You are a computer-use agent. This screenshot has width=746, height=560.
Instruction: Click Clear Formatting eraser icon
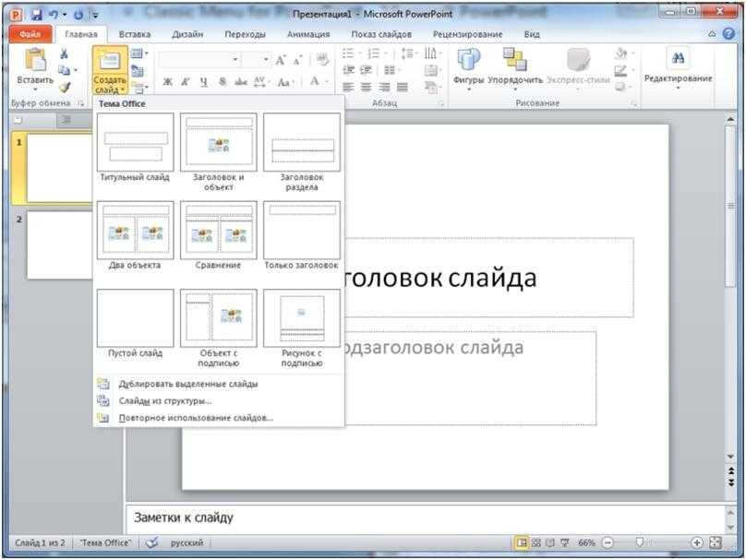(x=322, y=60)
